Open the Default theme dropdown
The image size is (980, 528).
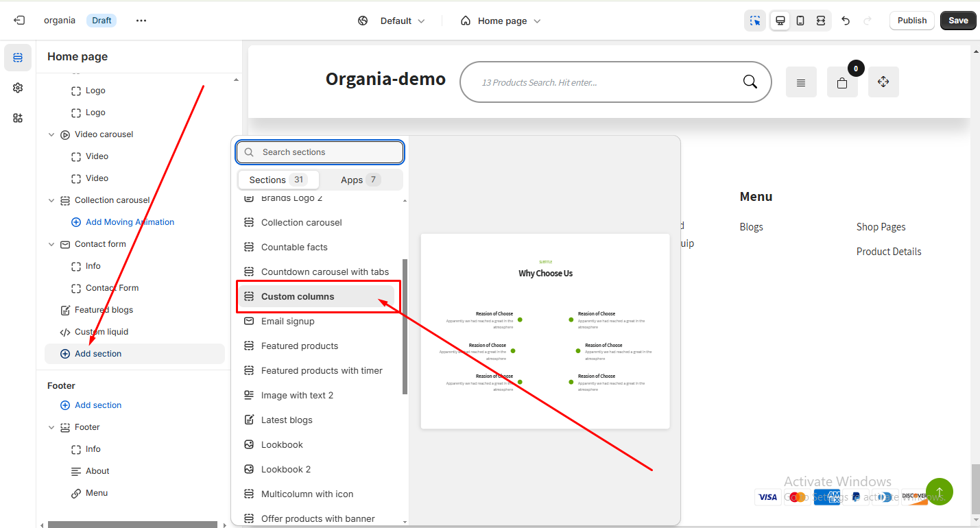pyautogui.click(x=403, y=21)
